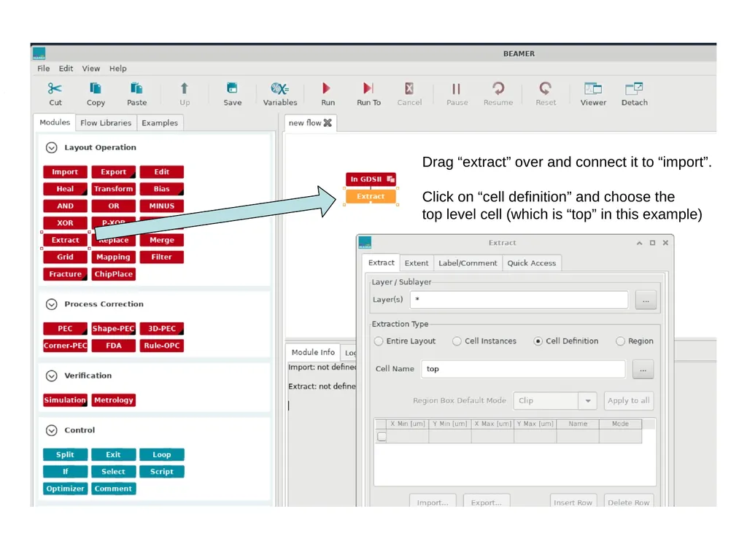Select the Cell Instances radio button
This screenshot has height=560, width=747.
pos(457,341)
